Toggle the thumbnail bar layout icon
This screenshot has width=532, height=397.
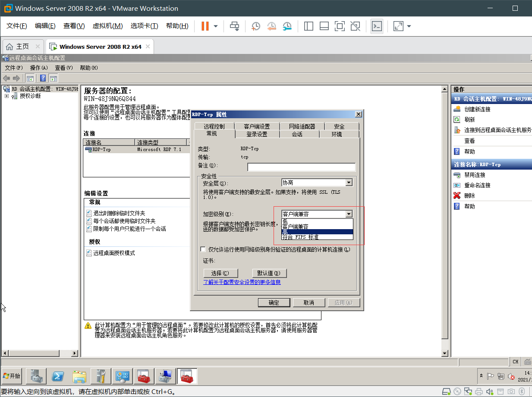(x=324, y=26)
